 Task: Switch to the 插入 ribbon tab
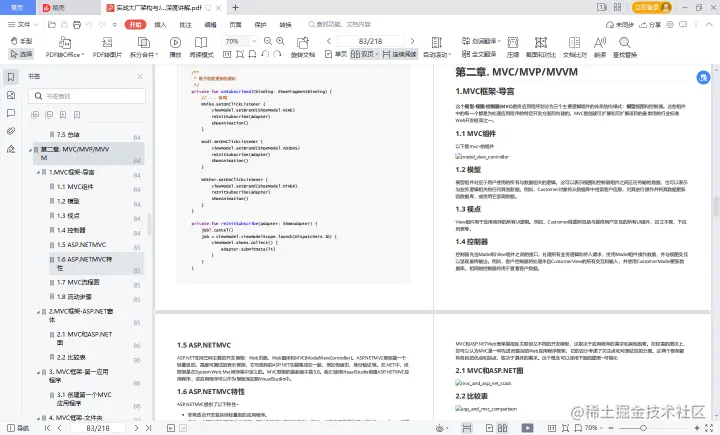(x=160, y=24)
